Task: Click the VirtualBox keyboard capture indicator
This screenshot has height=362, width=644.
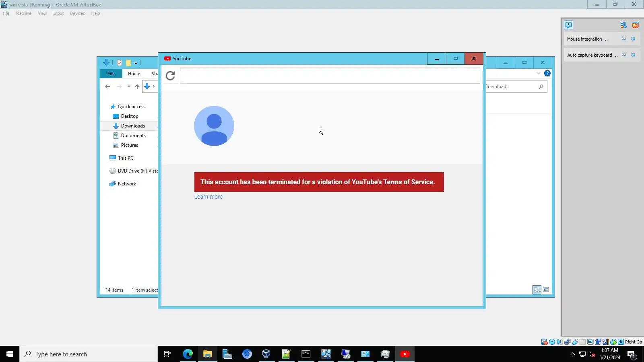Action: pos(621,342)
